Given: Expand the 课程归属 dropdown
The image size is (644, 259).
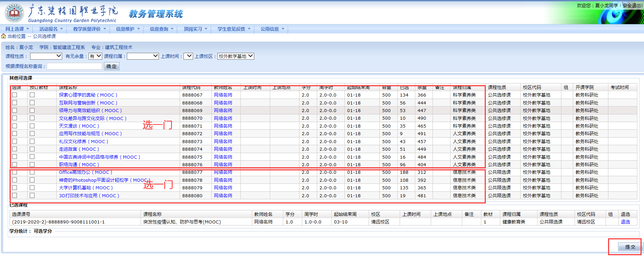Looking at the screenshot, I should coord(143,56).
